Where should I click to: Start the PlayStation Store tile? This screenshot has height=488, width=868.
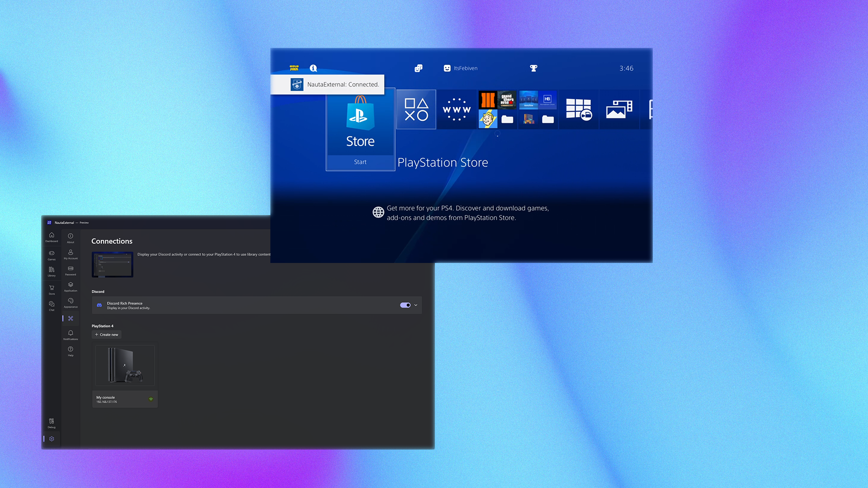(x=360, y=129)
